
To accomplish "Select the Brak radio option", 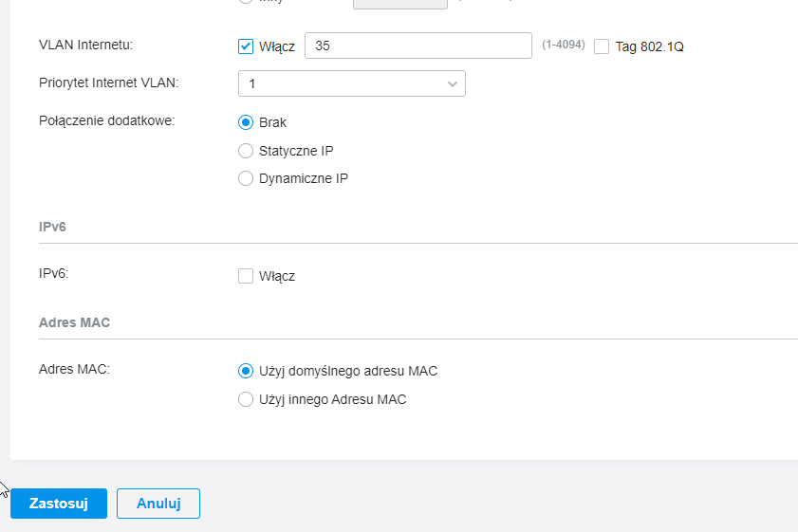I will point(246,122).
